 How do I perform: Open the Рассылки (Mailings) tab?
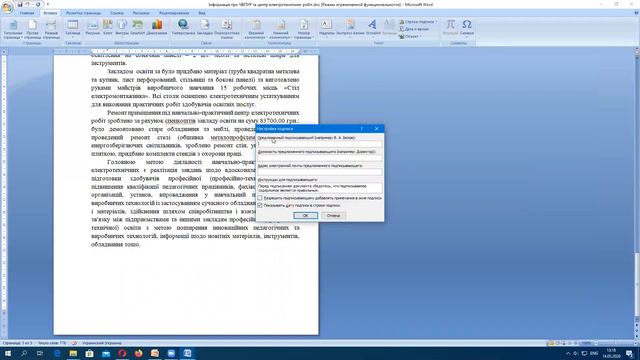tap(141, 13)
